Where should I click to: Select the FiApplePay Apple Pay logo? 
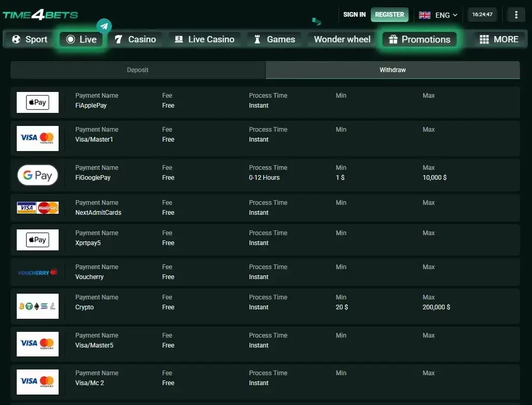(38, 102)
